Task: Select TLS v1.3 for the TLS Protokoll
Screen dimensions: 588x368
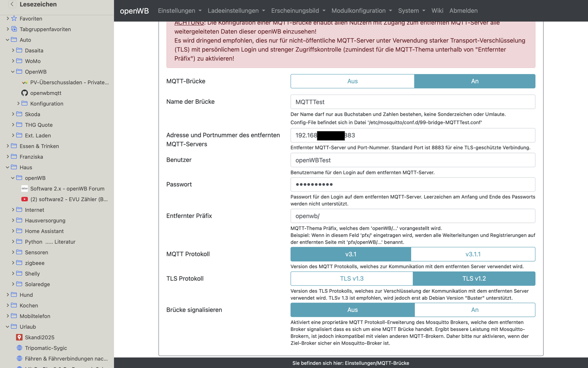Action: pos(352,278)
